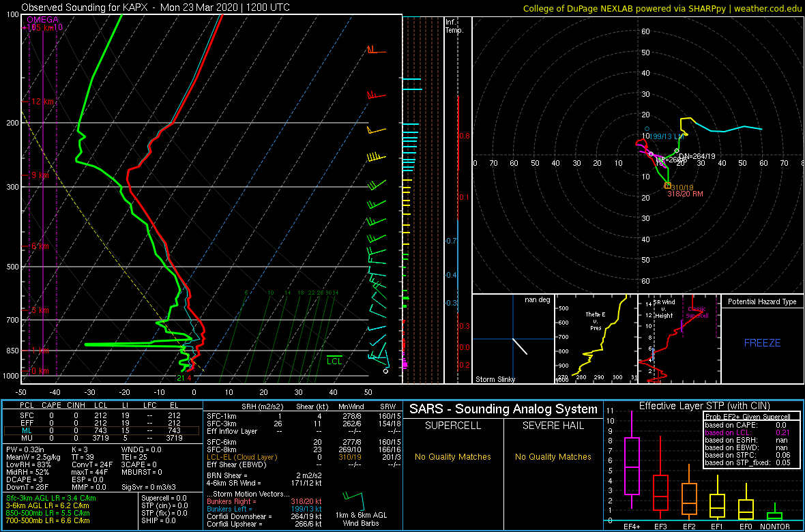The height and width of the screenshot is (532, 805).
Task: Click the 'Supercell = 0.0' index
Action: pos(164,499)
